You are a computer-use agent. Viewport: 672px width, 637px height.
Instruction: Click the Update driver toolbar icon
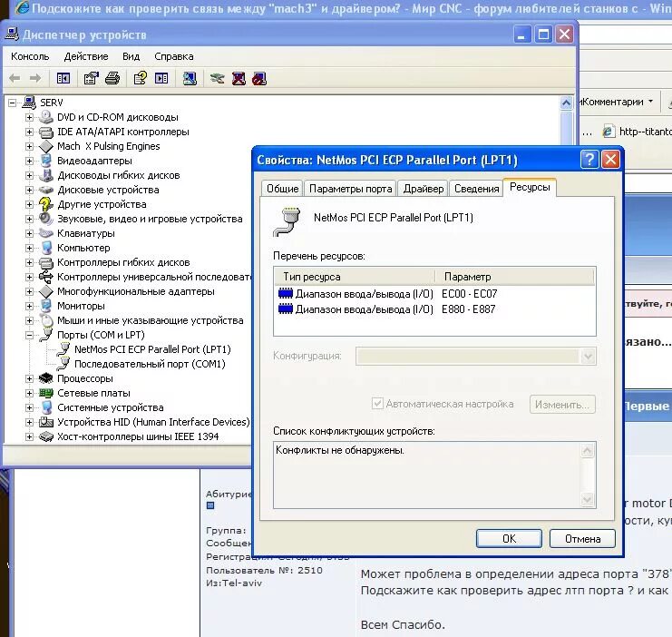point(218,79)
